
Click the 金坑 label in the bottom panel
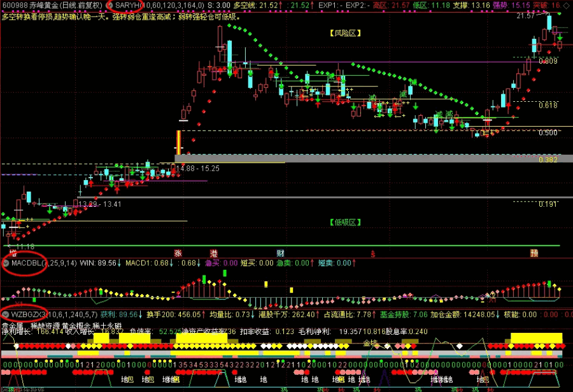click(x=370, y=342)
